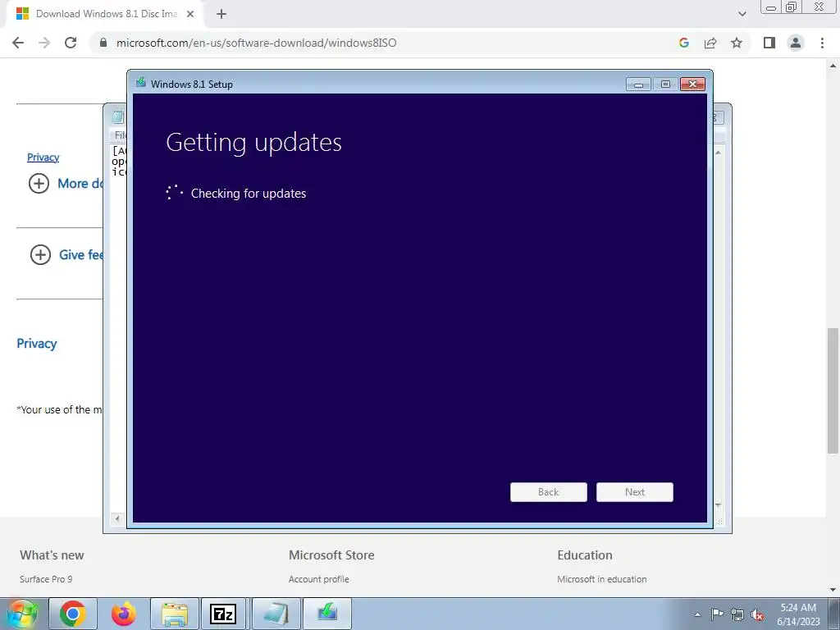
Task: Open Chrome from the taskbar
Action: click(73, 614)
